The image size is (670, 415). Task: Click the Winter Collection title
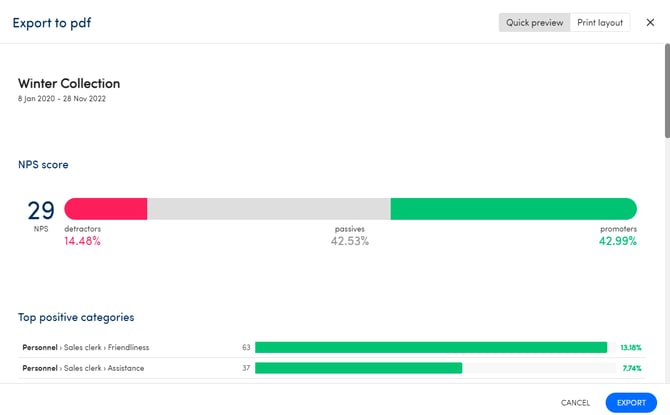(69, 84)
